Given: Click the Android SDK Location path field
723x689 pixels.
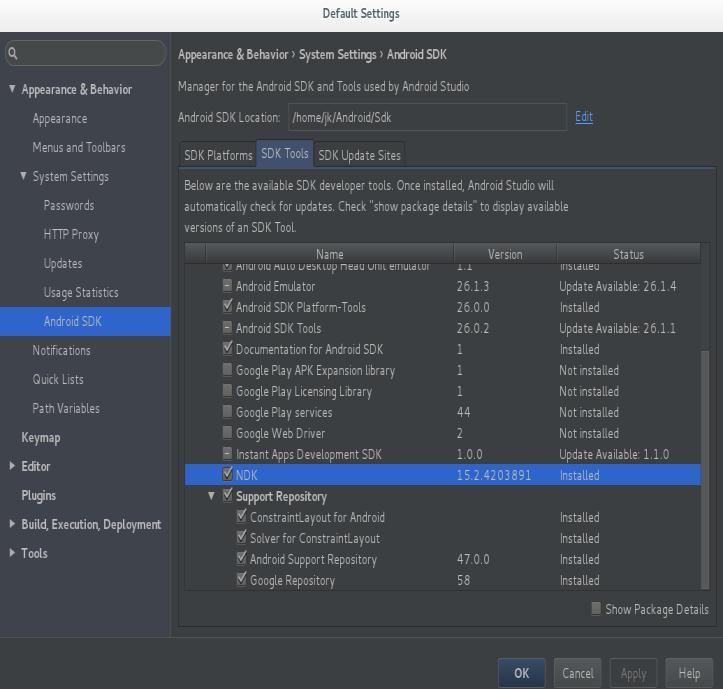Looking at the screenshot, I should [x=427, y=117].
